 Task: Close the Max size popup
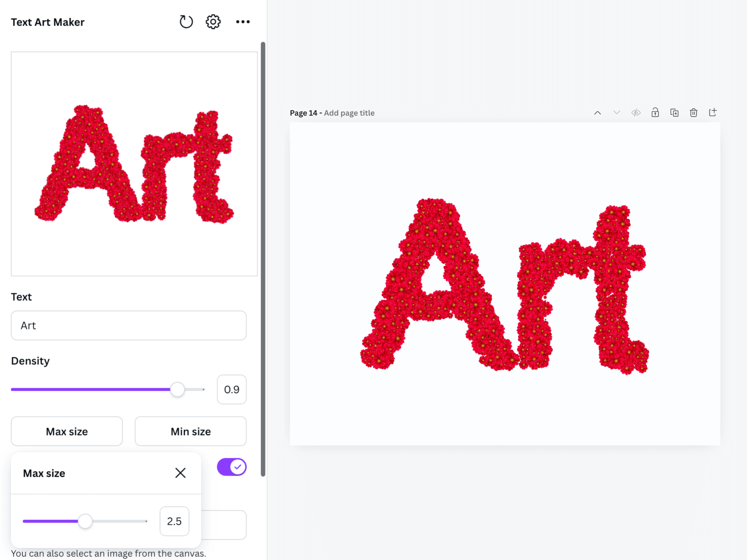click(x=180, y=473)
